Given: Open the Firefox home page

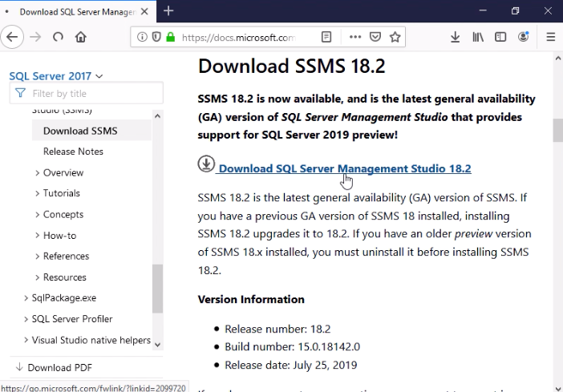Looking at the screenshot, I should [81, 37].
